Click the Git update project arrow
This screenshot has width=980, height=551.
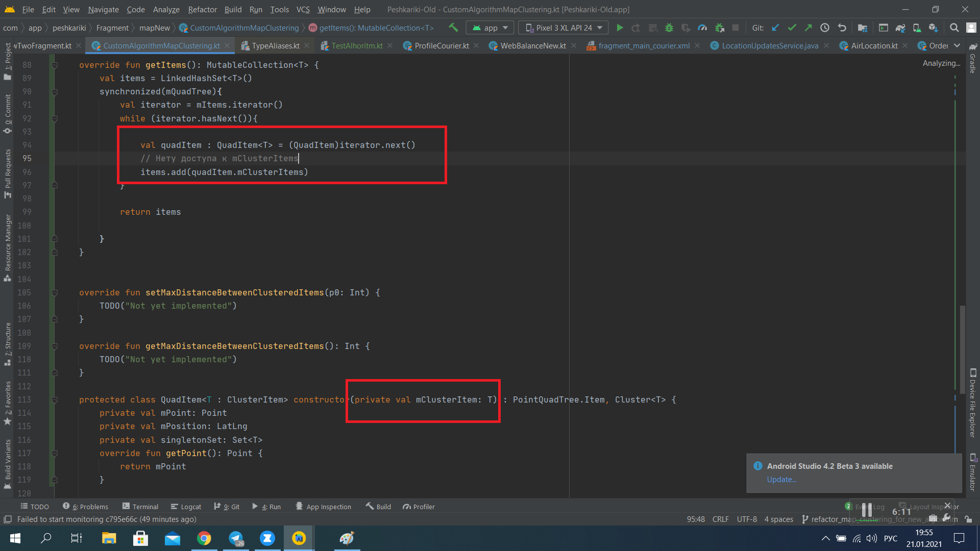(x=775, y=28)
